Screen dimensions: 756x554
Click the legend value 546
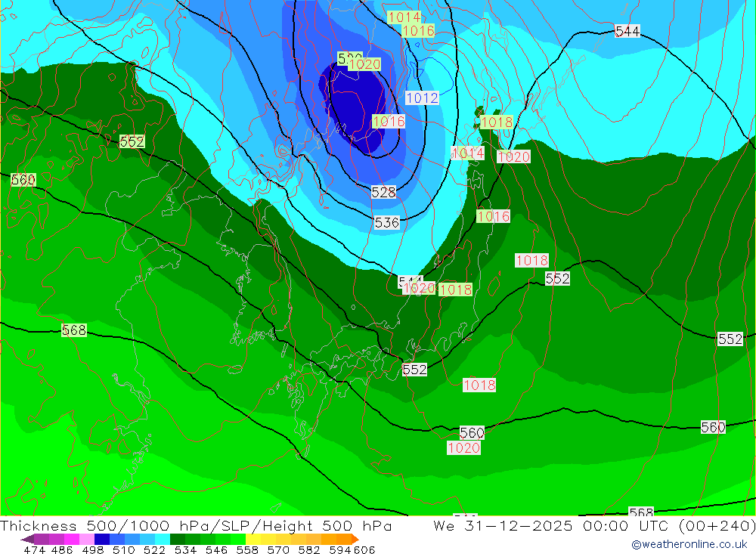(x=216, y=550)
